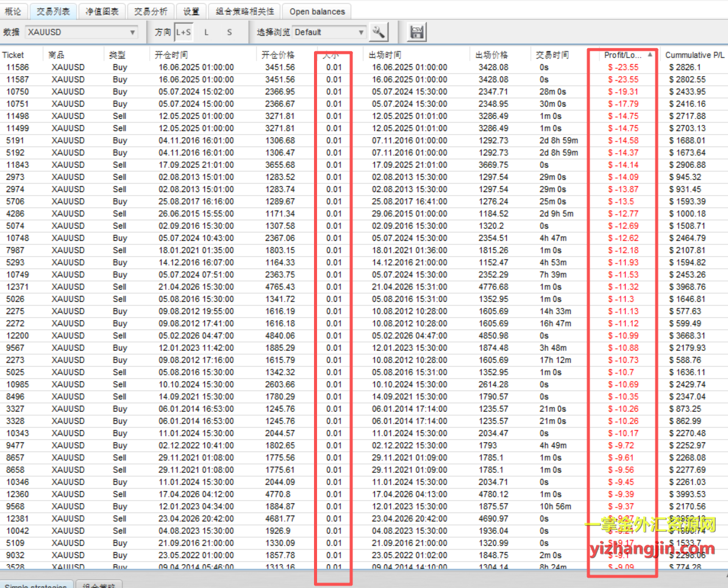
Task: Switch to 组合策略相关性 tab
Action: click(245, 11)
